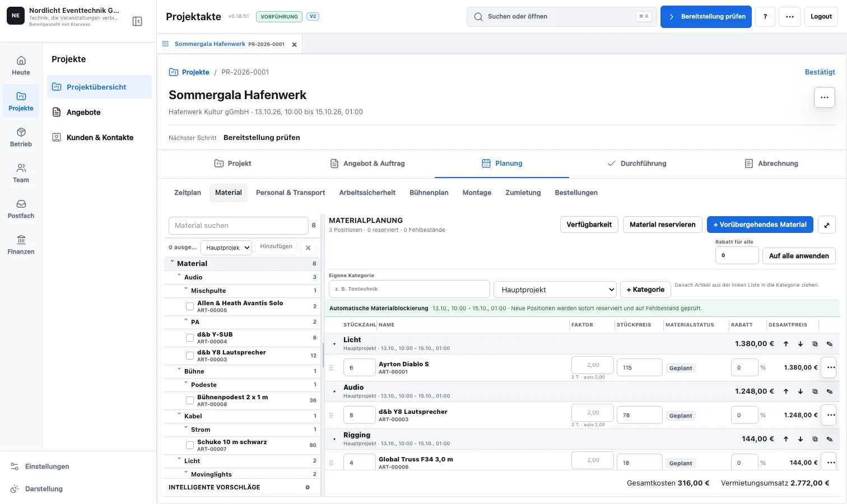Open the Bühnenplan sub-tab
The height and width of the screenshot is (504, 847).
pos(429,193)
